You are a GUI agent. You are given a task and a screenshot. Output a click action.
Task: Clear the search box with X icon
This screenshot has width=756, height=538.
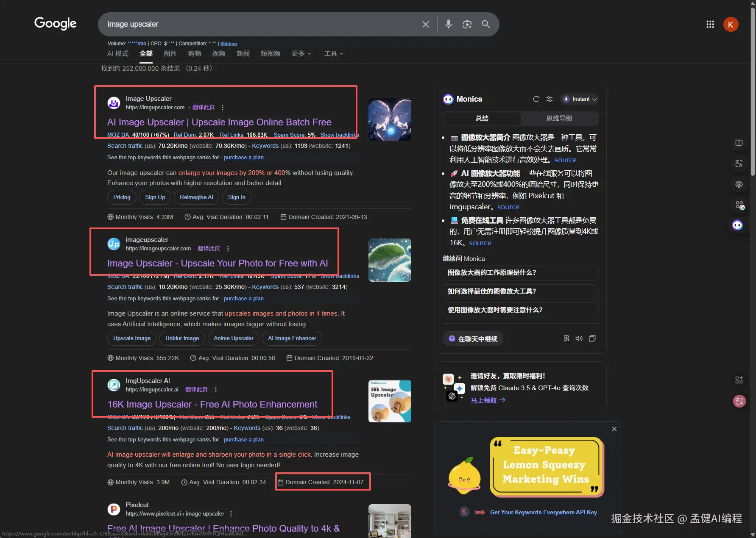[x=426, y=25]
